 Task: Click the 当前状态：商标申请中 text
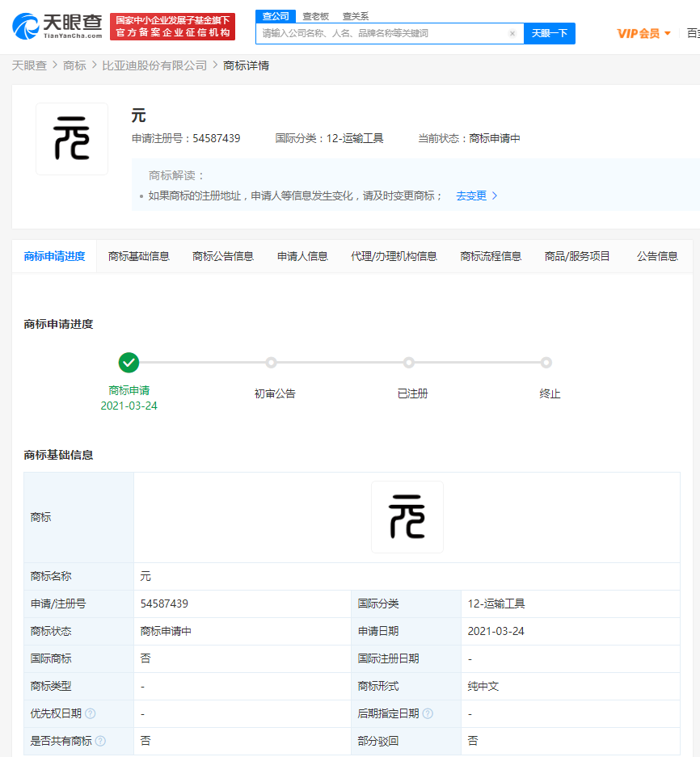tap(469, 139)
